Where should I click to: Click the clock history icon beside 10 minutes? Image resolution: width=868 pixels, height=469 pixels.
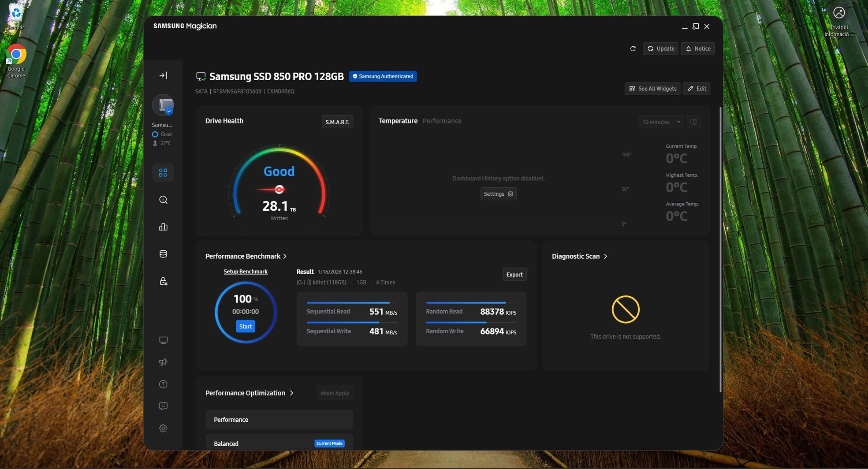coord(693,122)
